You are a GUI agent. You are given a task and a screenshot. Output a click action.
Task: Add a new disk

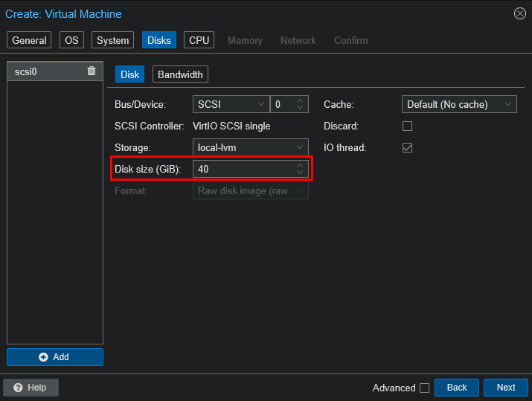tap(55, 357)
